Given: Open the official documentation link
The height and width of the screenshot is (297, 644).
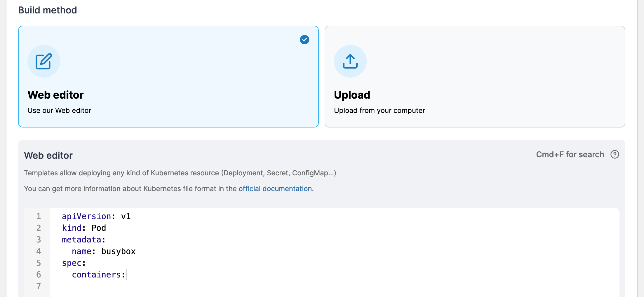Looking at the screenshot, I should point(275,189).
